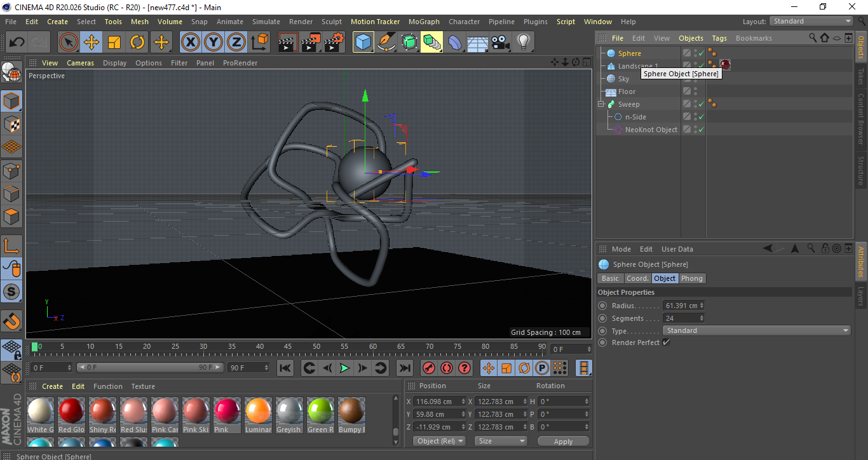Click the Make Editable icon

tap(11, 72)
